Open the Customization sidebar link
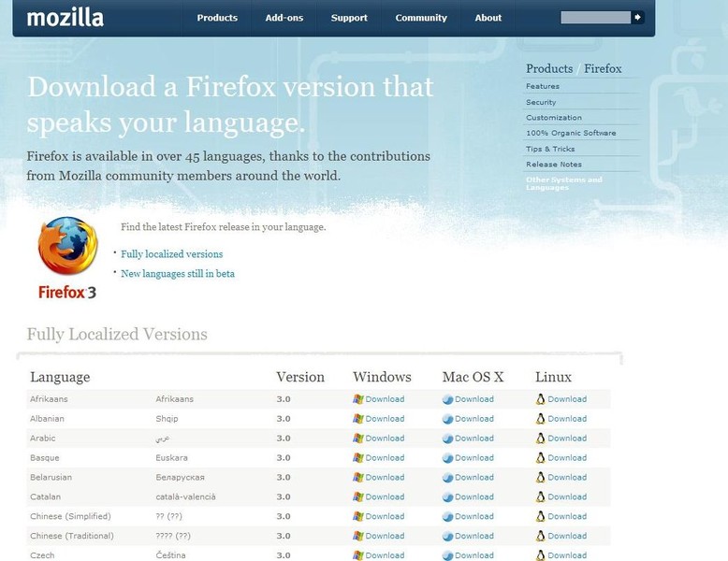728x561 pixels. [x=554, y=118]
